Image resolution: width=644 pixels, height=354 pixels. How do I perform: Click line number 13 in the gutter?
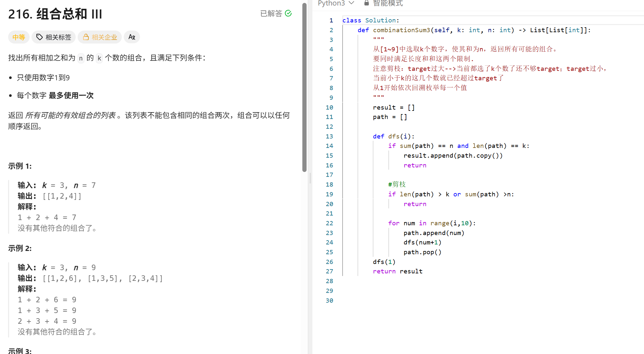[x=329, y=136]
